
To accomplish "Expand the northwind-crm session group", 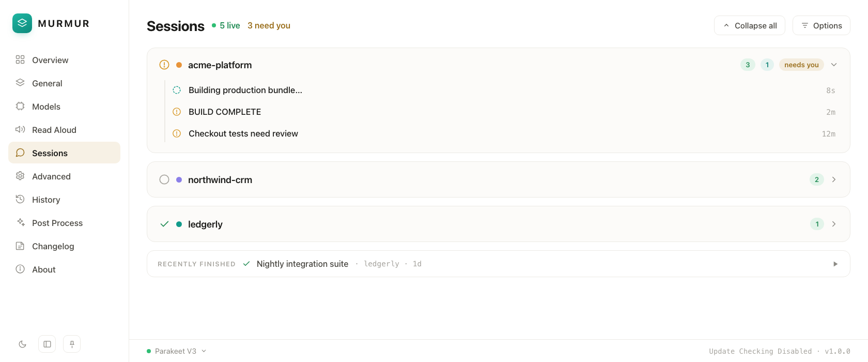I will [834, 179].
